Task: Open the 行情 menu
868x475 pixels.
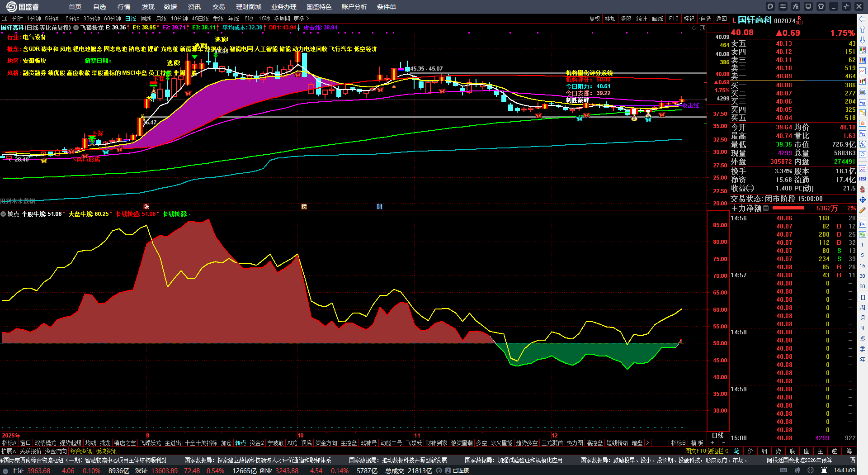Action: 124,7
